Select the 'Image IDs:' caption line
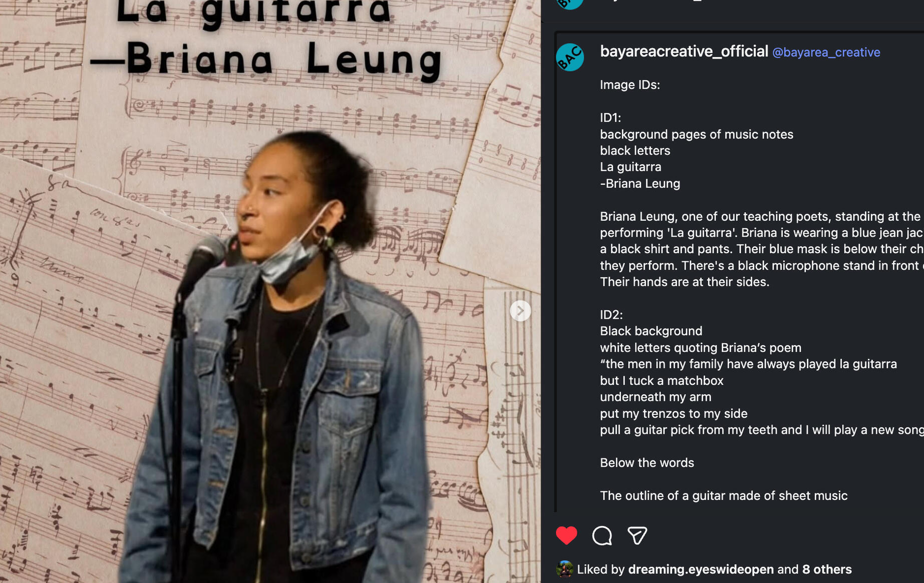The width and height of the screenshot is (924, 583). 630,85
